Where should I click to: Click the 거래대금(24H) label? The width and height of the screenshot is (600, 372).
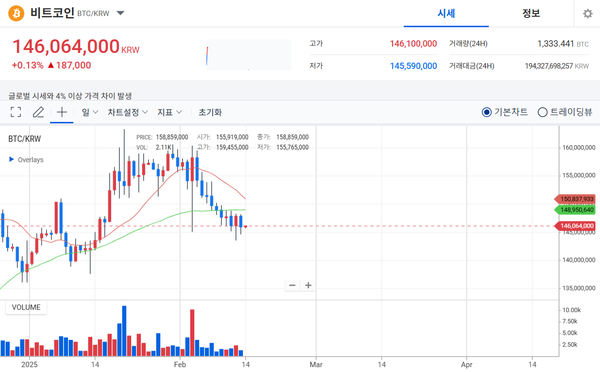[x=472, y=66]
